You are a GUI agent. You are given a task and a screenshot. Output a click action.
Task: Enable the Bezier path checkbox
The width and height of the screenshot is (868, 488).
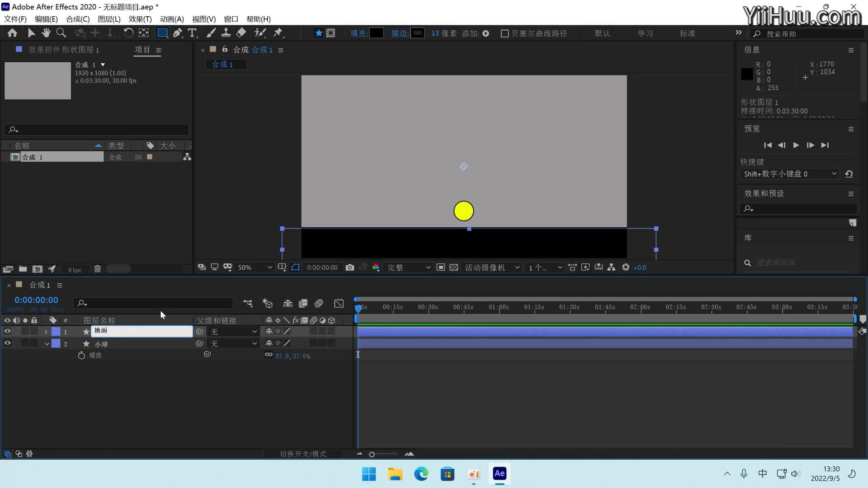click(x=505, y=33)
